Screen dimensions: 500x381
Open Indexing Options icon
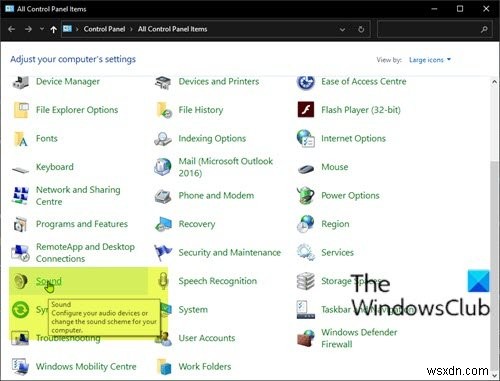(x=163, y=139)
